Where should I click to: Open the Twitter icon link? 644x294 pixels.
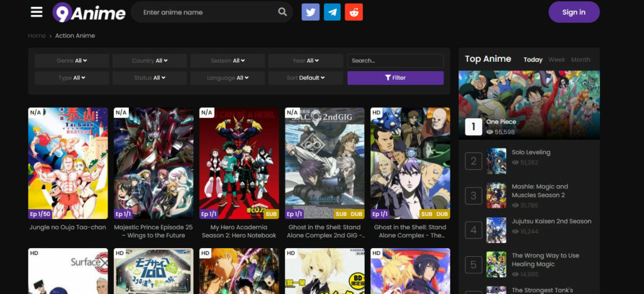[x=311, y=12]
